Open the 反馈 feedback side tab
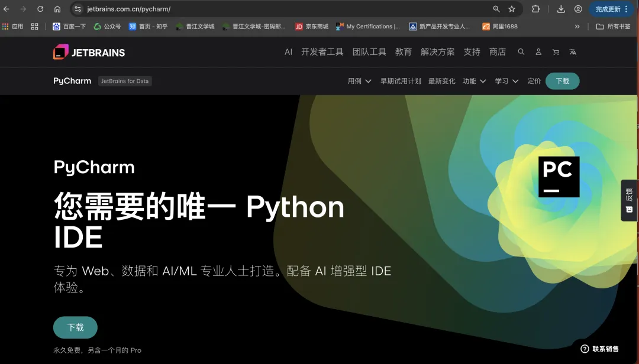This screenshot has width=639, height=364. [x=629, y=200]
